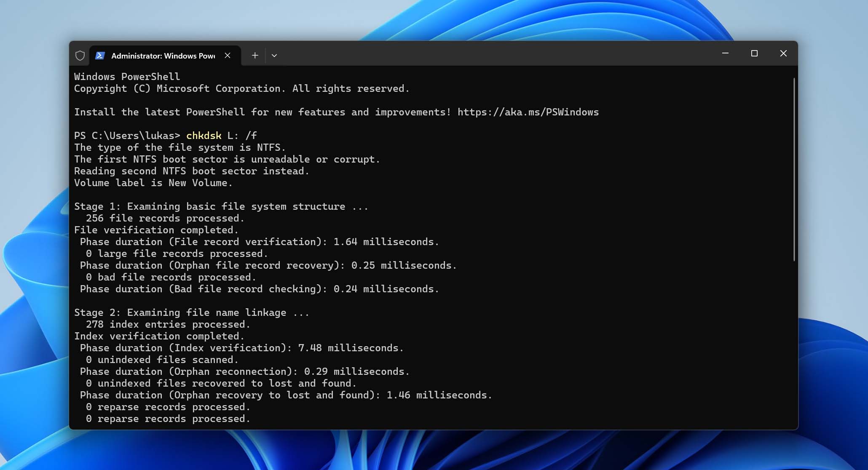Select the Administrator: Windows PowerShell tab
This screenshot has width=868, height=470.
click(165, 56)
